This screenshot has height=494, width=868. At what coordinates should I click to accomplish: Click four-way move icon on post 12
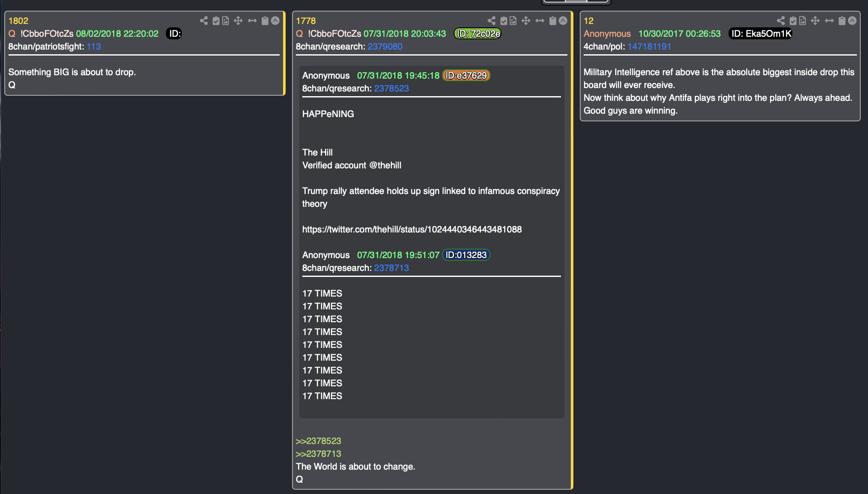(815, 21)
